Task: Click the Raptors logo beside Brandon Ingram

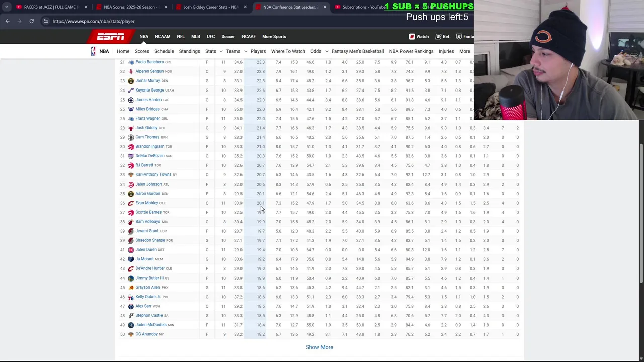Action: pyautogui.click(x=131, y=147)
